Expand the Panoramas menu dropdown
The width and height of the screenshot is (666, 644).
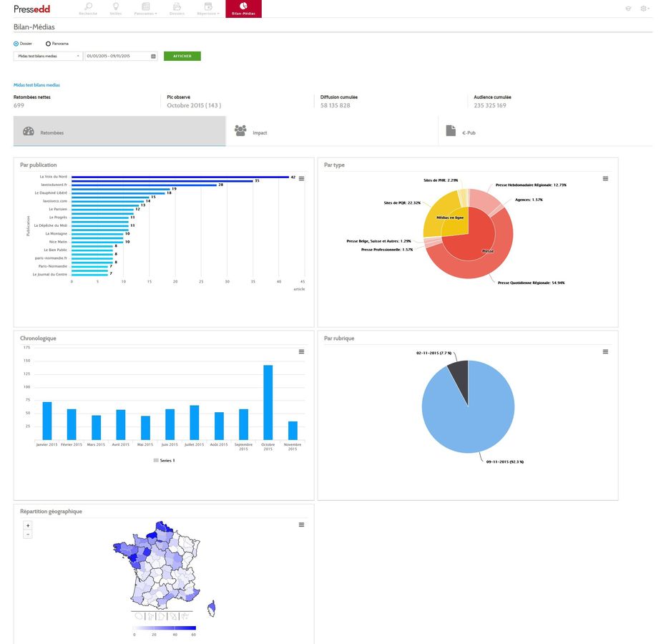(146, 9)
